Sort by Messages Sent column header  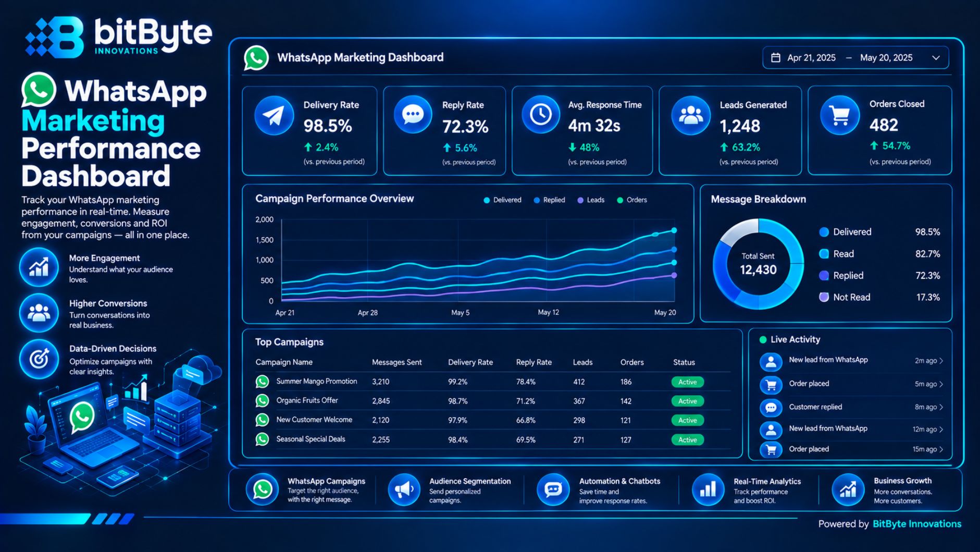click(396, 362)
